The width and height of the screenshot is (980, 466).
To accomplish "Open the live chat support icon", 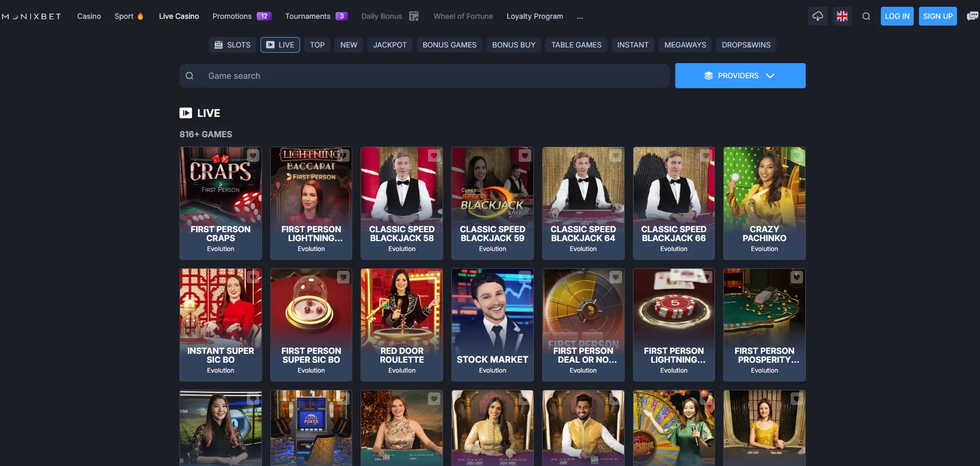I will pos(972,16).
